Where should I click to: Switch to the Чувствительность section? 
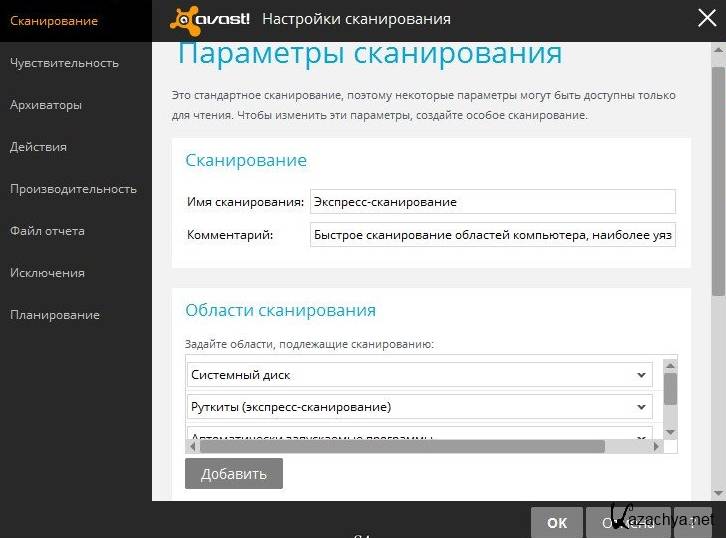coord(64,63)
